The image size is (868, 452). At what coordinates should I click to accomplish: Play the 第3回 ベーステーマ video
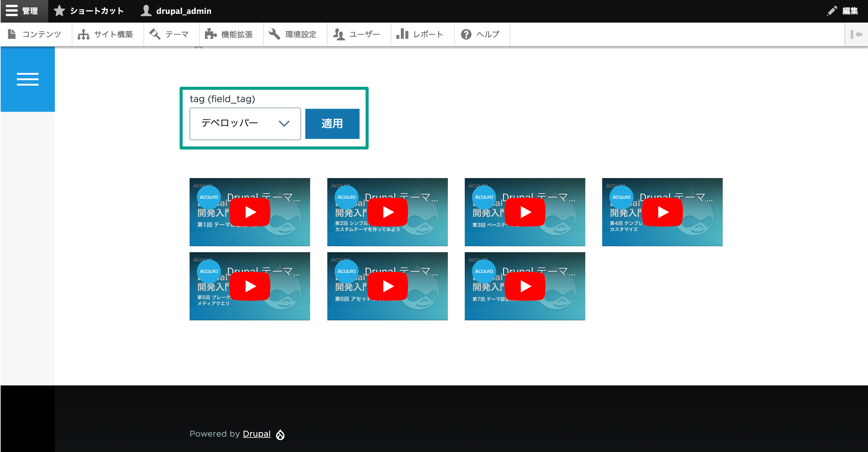pos(525,212)
